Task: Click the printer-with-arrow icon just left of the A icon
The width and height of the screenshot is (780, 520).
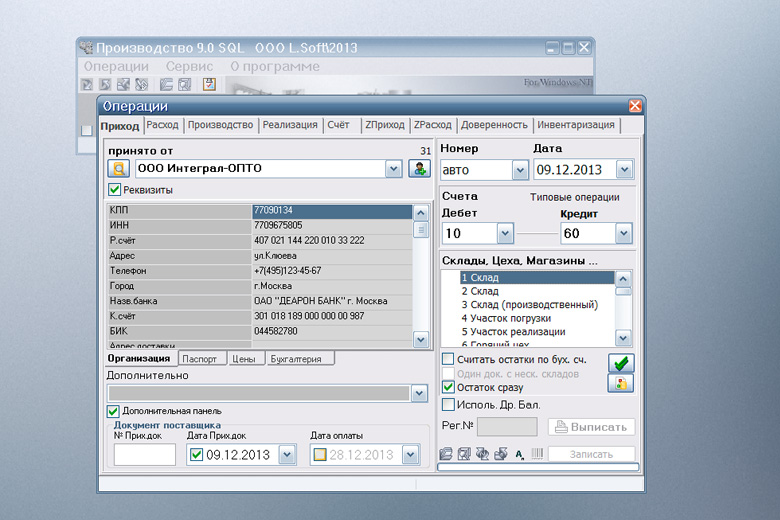Action: coord(500,454)
